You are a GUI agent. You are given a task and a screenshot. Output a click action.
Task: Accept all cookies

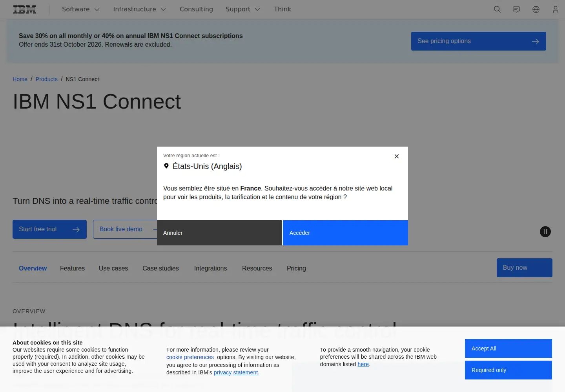(508, 348)
